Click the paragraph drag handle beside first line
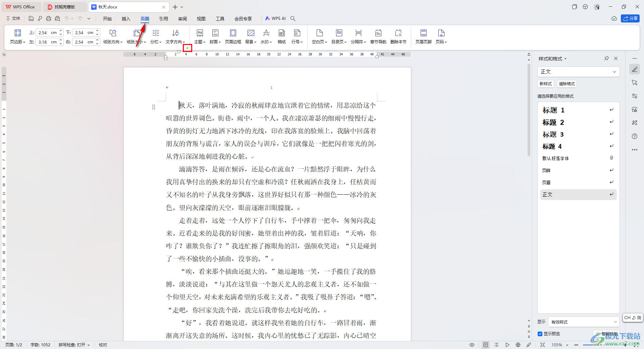Image resolution: width=644 pixels, height=349 pixels. [154, 107]
